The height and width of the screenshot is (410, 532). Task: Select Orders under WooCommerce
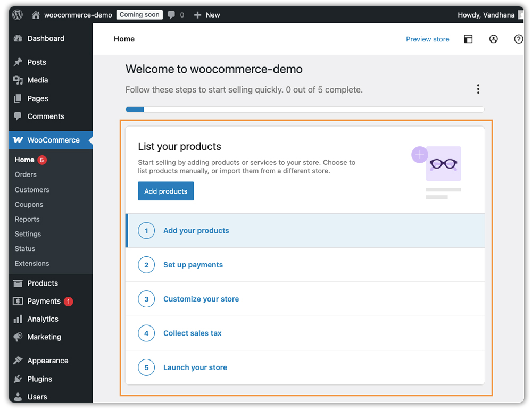point(26,174)
